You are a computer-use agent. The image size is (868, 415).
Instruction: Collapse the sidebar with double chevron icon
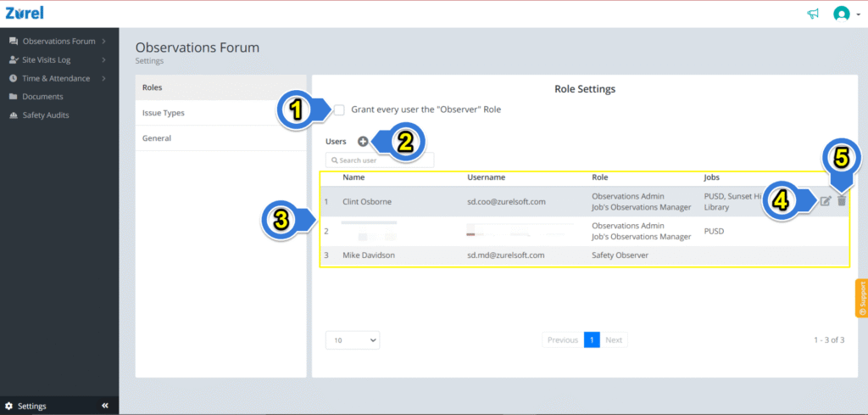(x=105, y=406)
